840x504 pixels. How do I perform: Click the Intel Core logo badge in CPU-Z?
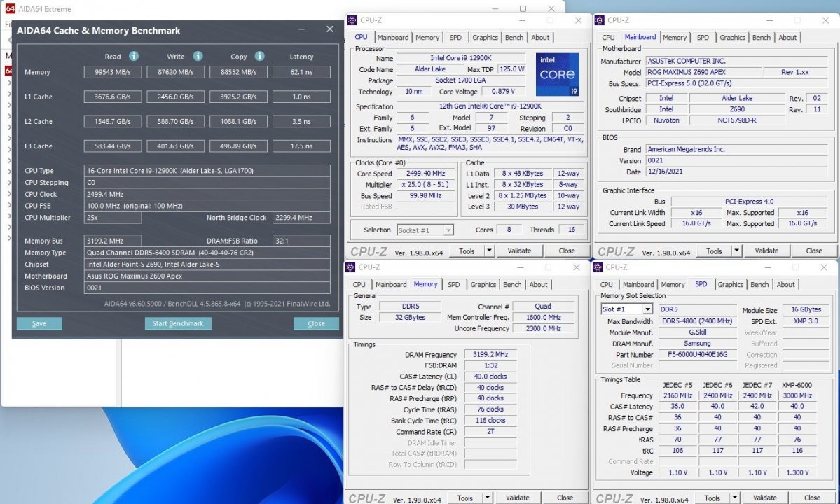coord(557,75)
